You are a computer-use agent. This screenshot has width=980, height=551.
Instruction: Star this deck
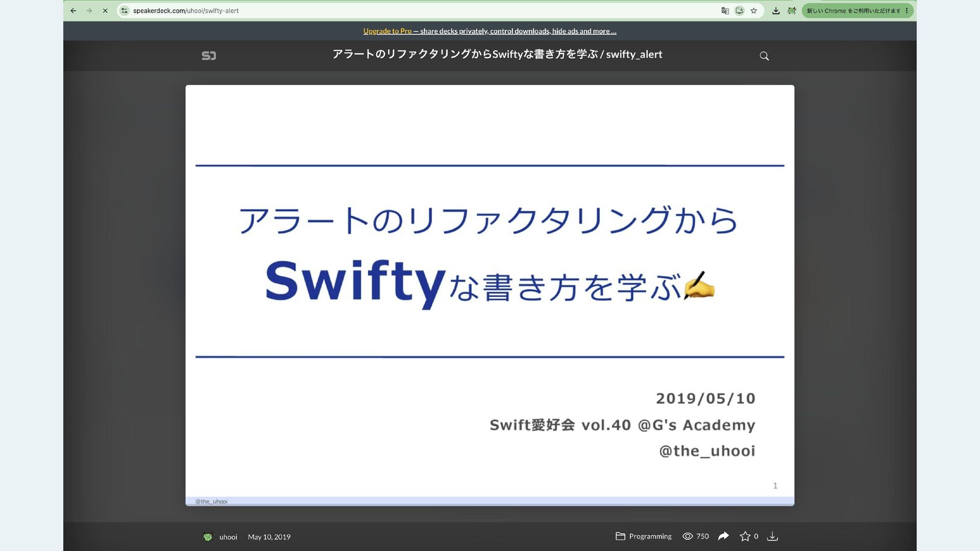tap(745, 536)
